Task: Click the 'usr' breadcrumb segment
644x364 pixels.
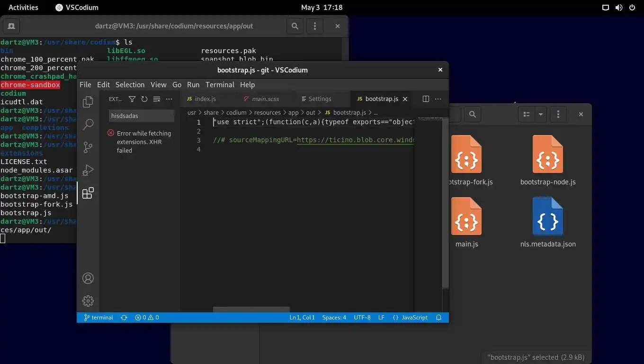Action: pos(192,113)
